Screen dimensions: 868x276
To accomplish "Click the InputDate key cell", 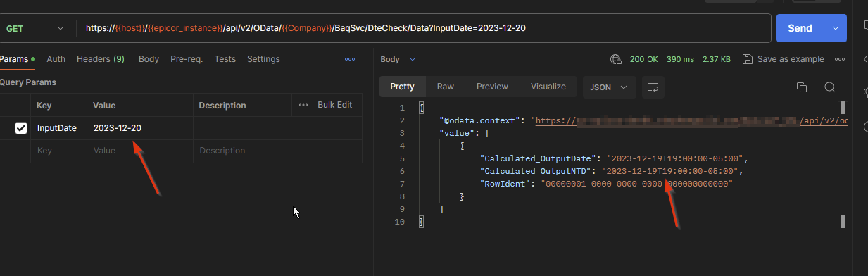I will tap(59, 128).
